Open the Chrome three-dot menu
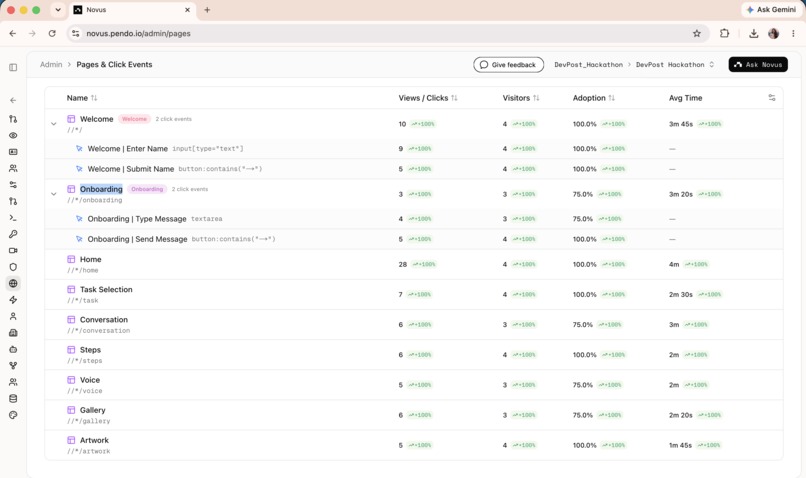 pos(793,33)
